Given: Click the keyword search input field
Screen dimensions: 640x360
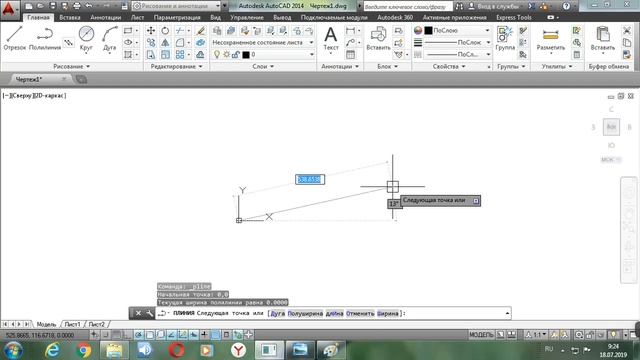Looking at the screenshot, I should coord(408,7).
